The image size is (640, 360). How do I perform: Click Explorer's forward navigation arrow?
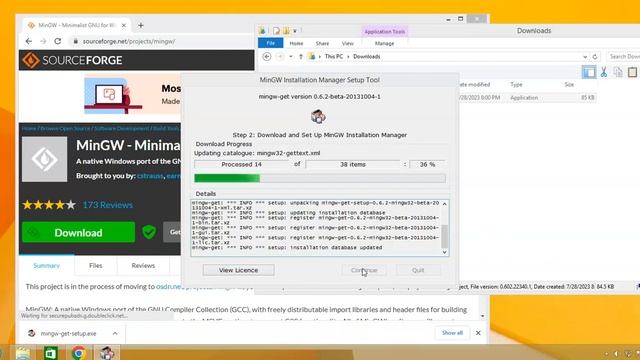tap(280, 57)
